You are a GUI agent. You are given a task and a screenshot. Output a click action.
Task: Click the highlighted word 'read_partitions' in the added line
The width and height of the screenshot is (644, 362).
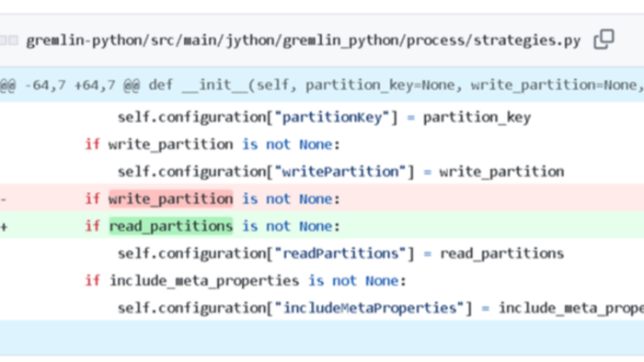coord(171,226)
